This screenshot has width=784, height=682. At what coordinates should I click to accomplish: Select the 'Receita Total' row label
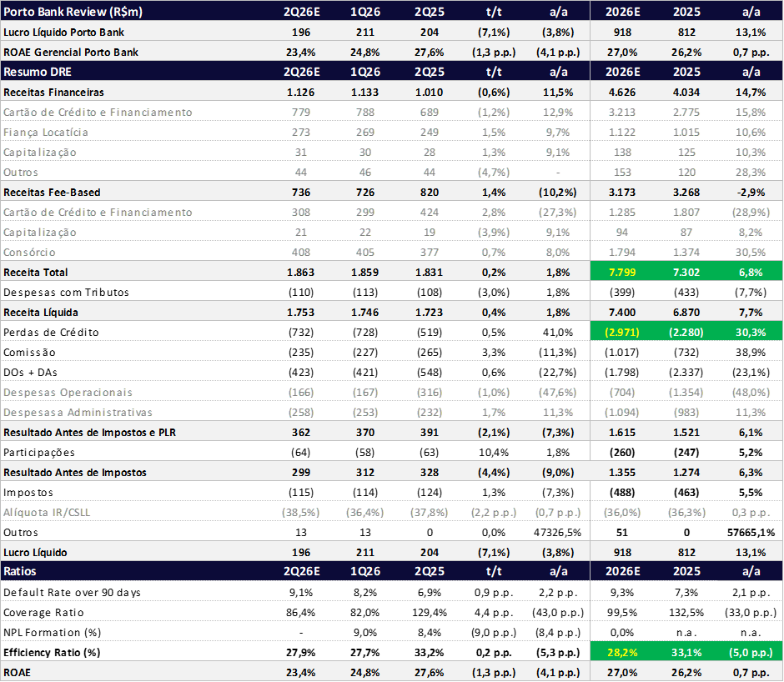[36, 272]
